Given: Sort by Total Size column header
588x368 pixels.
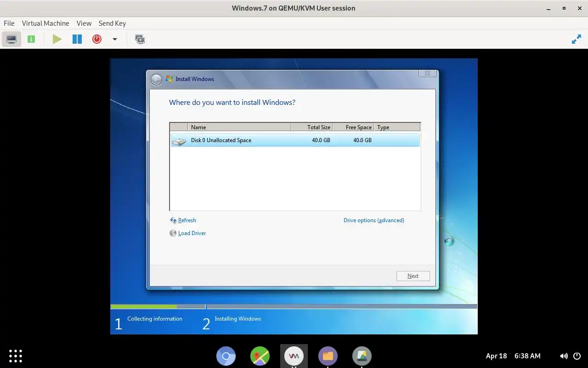Looking at the screenshot, I should point(312,127).
